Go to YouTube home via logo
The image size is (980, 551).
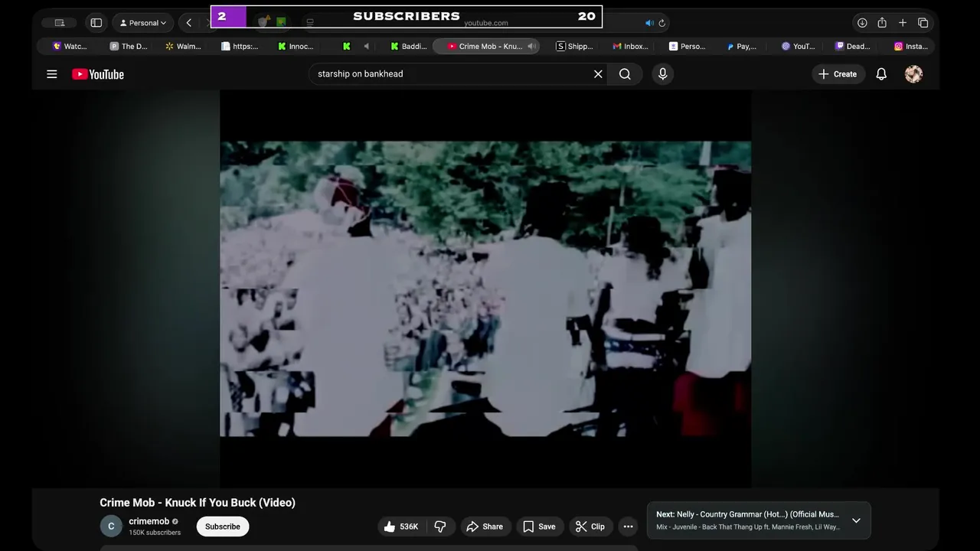tap(98, 74)
